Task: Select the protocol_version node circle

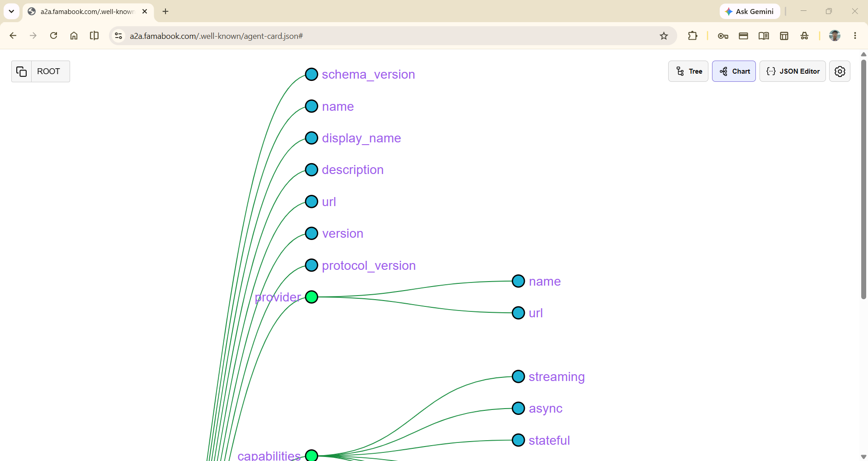Action: point(311,265)
